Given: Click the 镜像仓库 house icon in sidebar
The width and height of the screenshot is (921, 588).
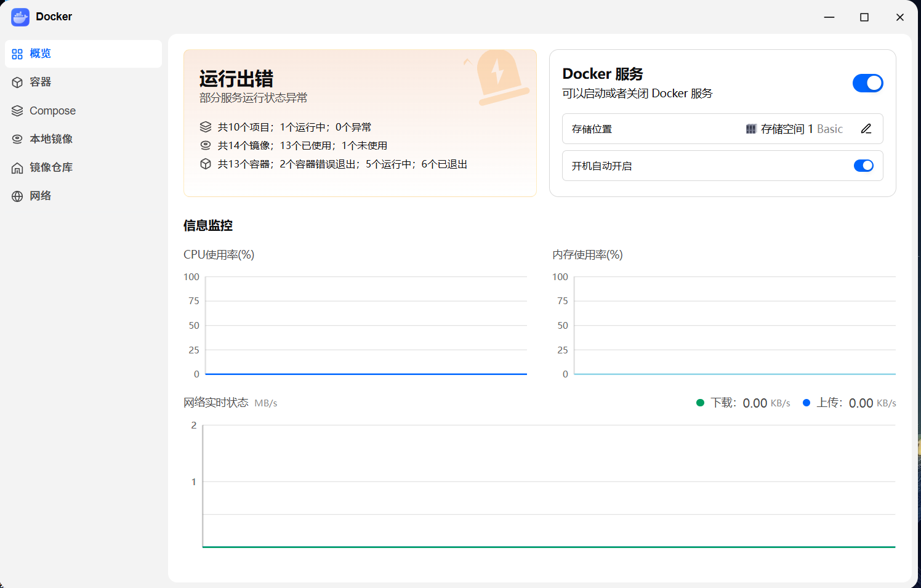Looking at the screenshot, I should click(17, 167).
